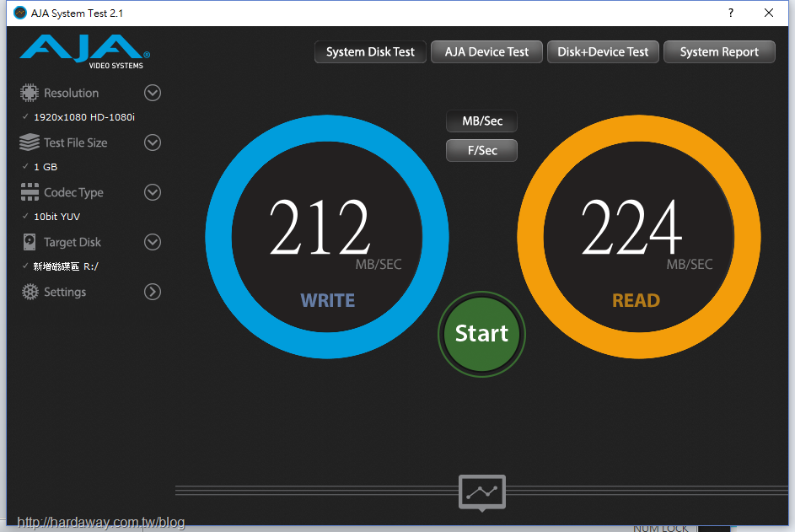Click the Settings label
The height and width of the screenshot is (532, 795).
click(65, 292)
